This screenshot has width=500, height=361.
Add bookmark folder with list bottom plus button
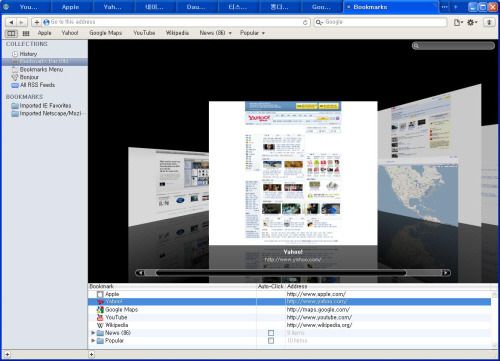click(x=91, y=355)
